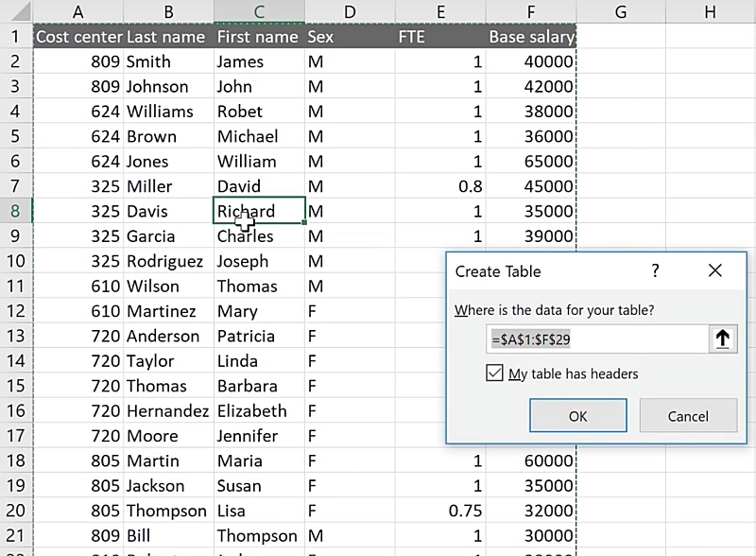Click the base salary cell 65000
Screen dimensions: 756x556
pyautogui.click(x=530, y=161)
